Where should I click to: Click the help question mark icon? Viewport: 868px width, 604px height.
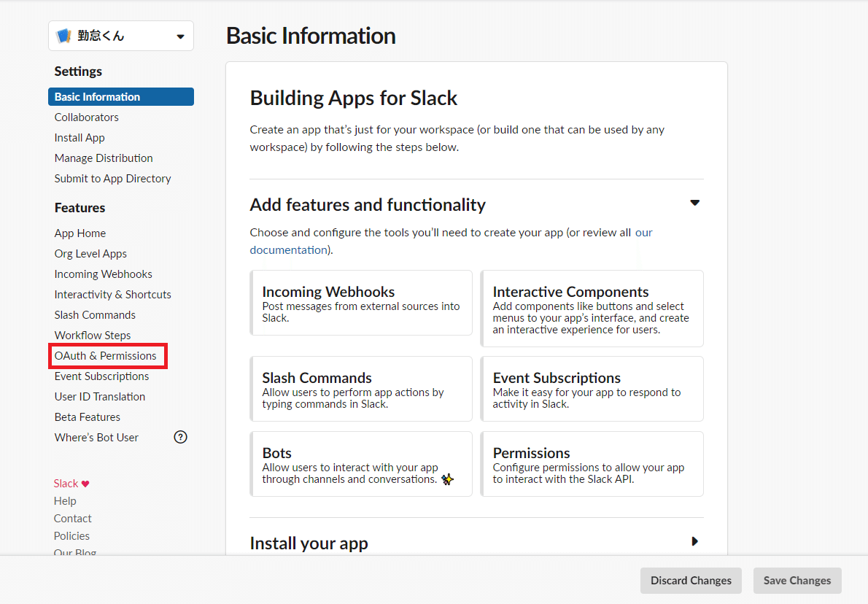pyautogui.click(x=181, y=438)
